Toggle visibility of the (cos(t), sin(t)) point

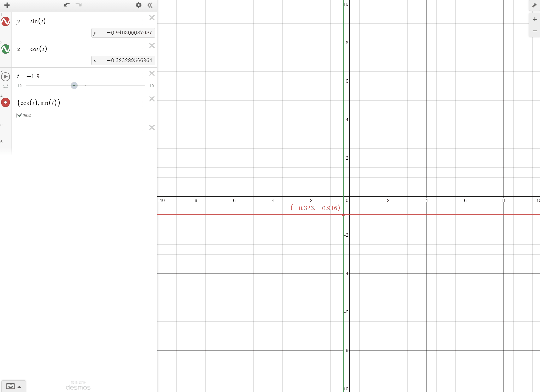(5, 102)
